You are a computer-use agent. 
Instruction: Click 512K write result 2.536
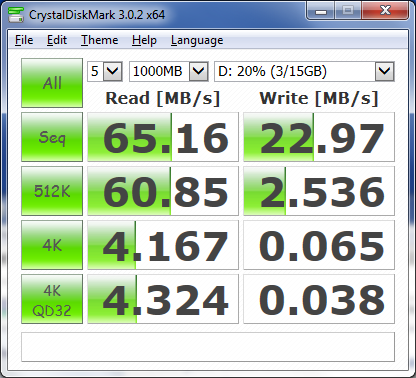tap(319, 191)
